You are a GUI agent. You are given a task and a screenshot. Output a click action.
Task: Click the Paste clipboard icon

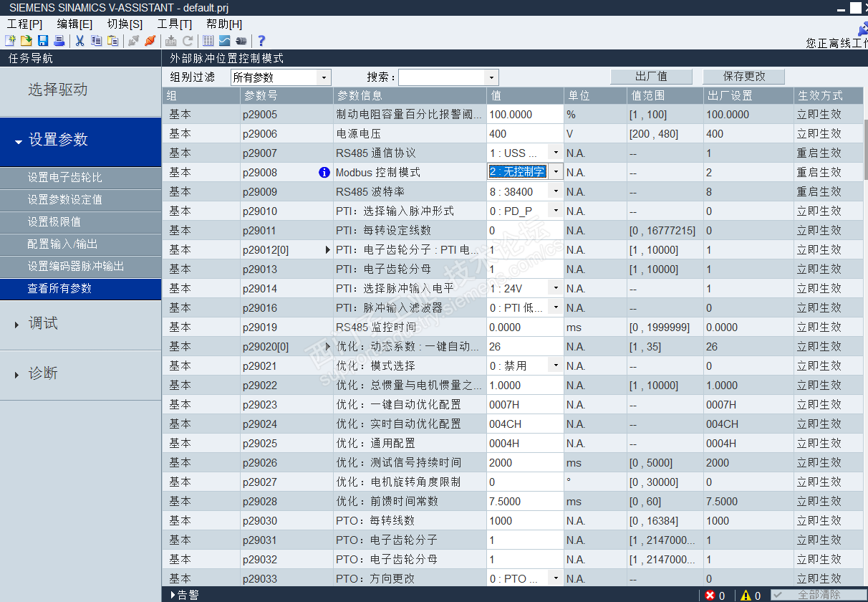pos(112,41)
